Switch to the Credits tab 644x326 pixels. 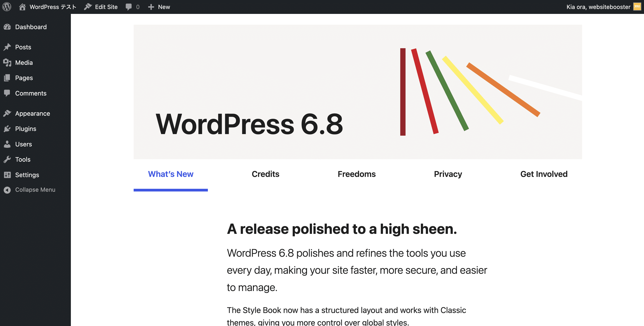coord(265,174)
